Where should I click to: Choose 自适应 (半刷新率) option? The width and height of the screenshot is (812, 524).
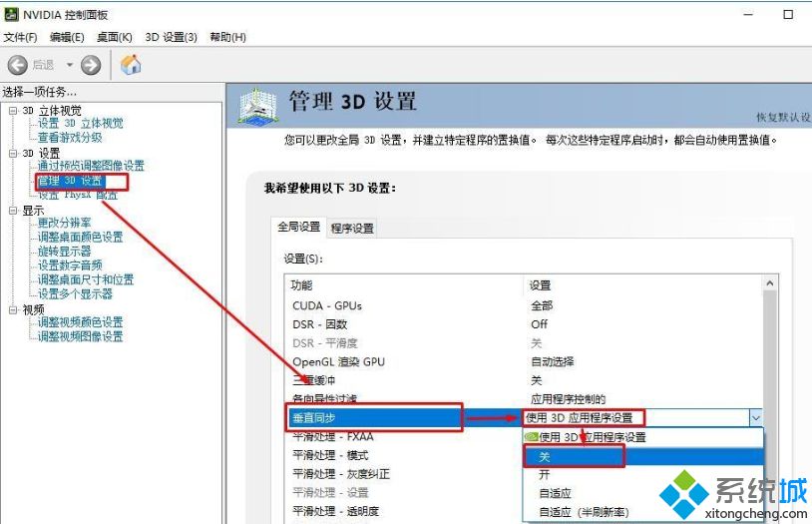coord(643,513)
